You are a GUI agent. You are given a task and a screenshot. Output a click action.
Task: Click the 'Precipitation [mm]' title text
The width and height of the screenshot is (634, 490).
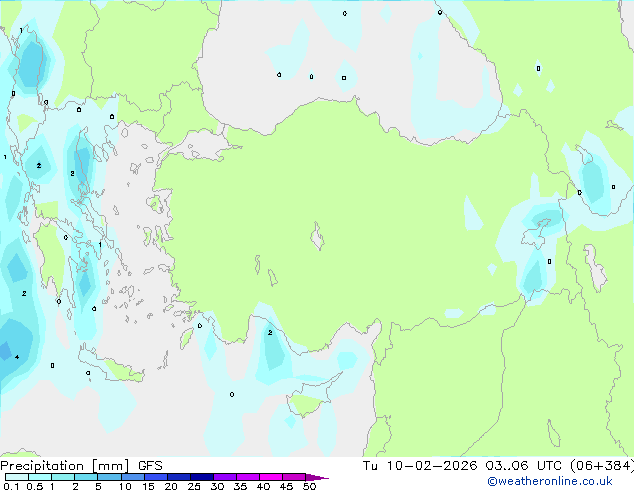tap(64, 466)
